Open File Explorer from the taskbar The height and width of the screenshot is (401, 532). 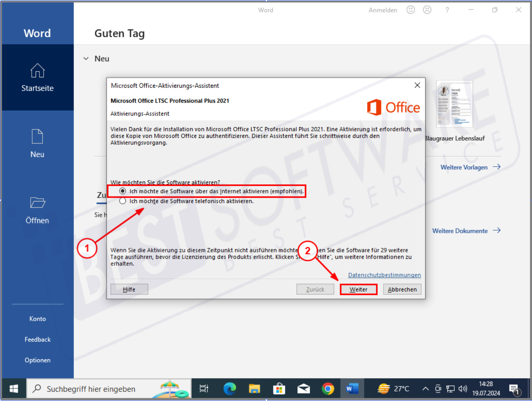(255, 389)
